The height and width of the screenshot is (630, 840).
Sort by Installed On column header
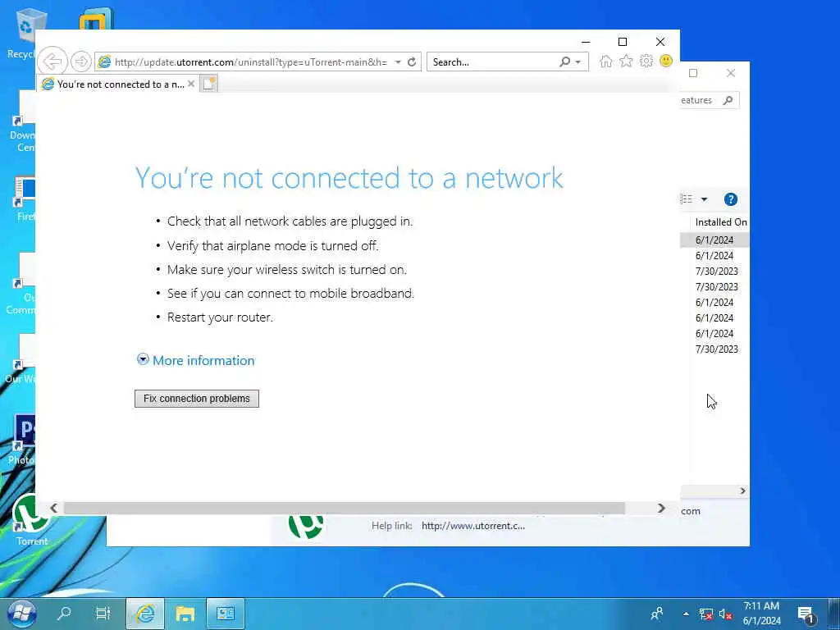(x=720, y=221)
